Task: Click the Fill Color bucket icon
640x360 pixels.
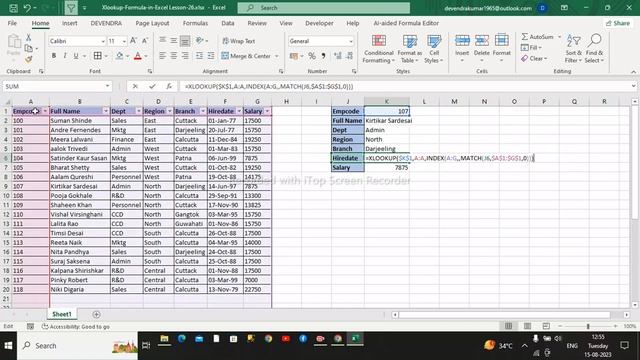Action: click(x=120, y=56)
